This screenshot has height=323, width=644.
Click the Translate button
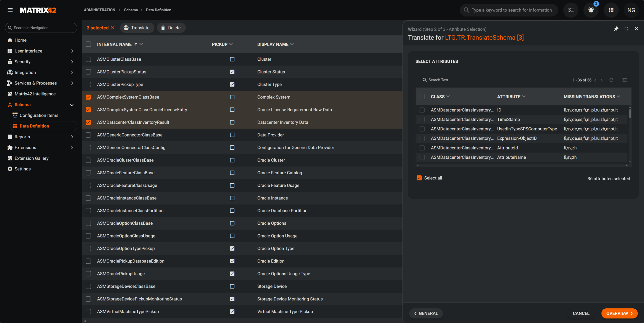coord(137,28)
